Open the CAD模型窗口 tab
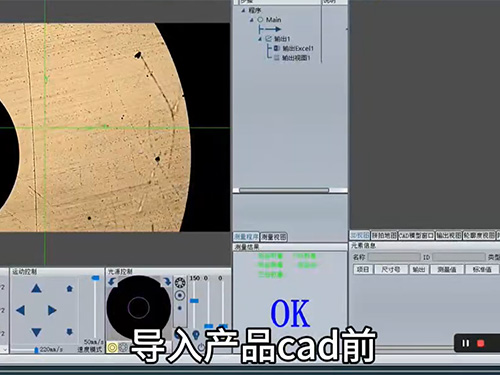This screenshot has height=375, width=500. tap(416, 235)
